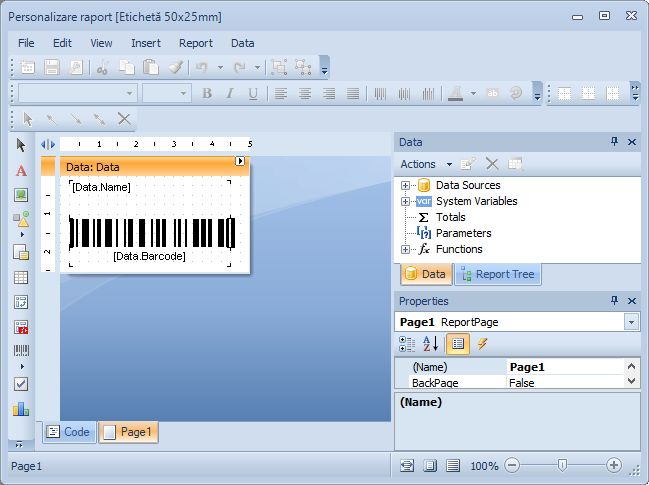
Task: Select the [Data.Name] text object
Action: tap(102, 187)
